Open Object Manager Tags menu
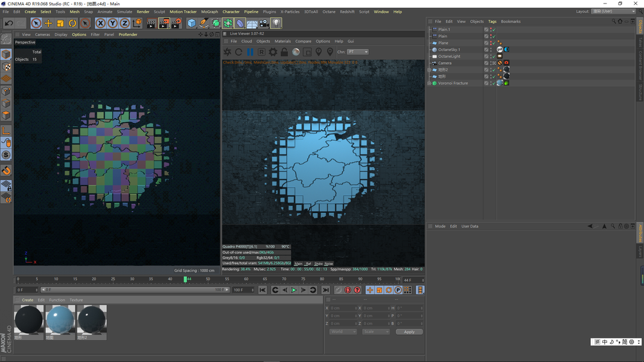 [x=492, y=21]
